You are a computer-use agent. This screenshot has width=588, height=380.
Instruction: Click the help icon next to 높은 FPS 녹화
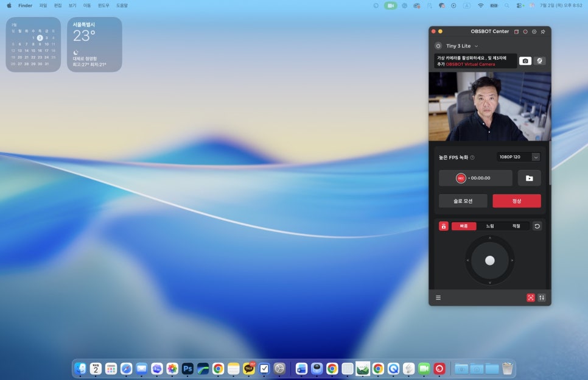[472, 158]
